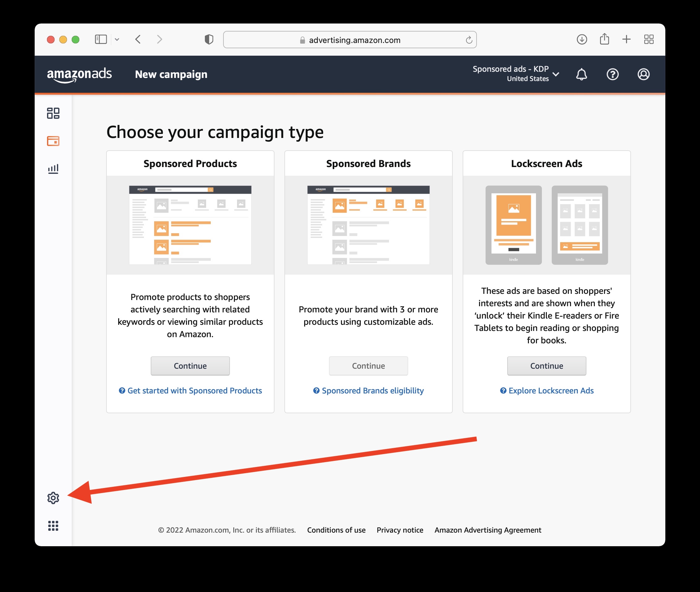Open Safari share menu
The height and width of the screenshot is (592, 700).
604,39
